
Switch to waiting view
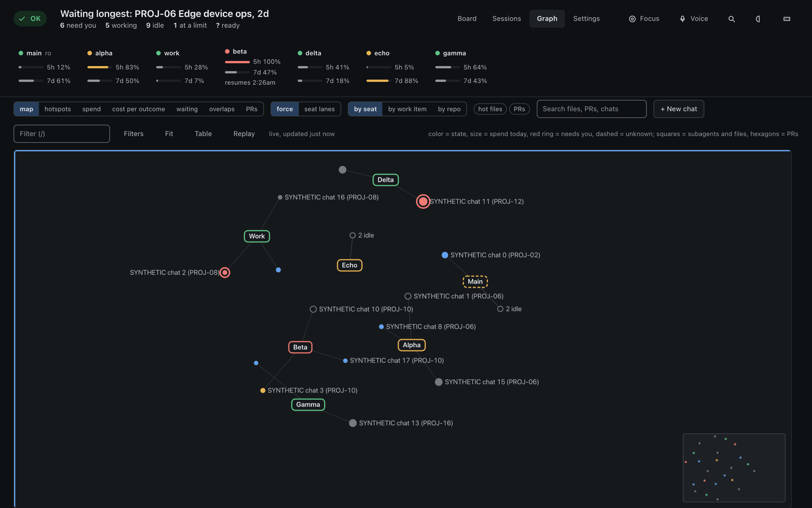tap(187, 109)
